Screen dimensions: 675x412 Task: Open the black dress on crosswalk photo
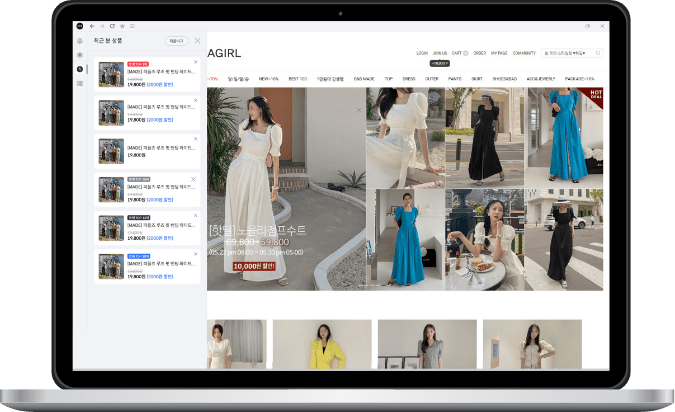click(x=564, y=239)
